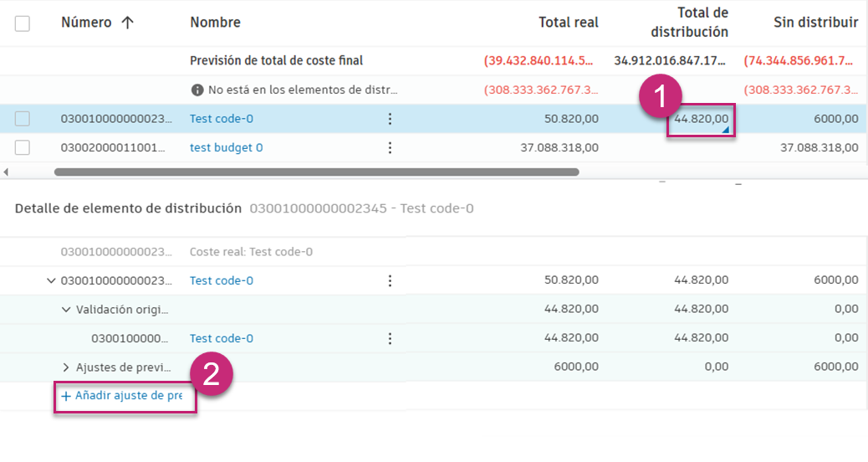Expand the Ajustes de previsión section
The height and width of the screenshot is (462, 868).
[66, 367]
